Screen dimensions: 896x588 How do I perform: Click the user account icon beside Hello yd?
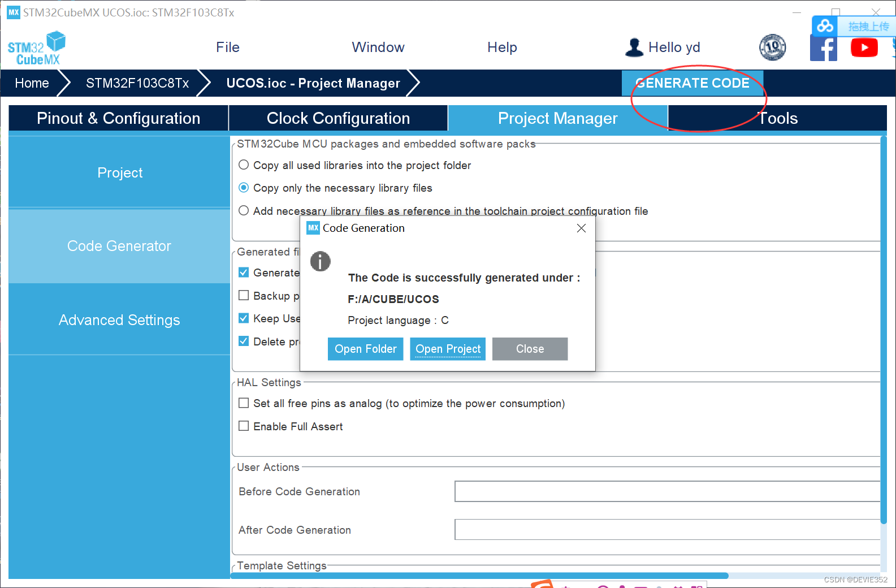pyautogui.click(x=634, y=47)
